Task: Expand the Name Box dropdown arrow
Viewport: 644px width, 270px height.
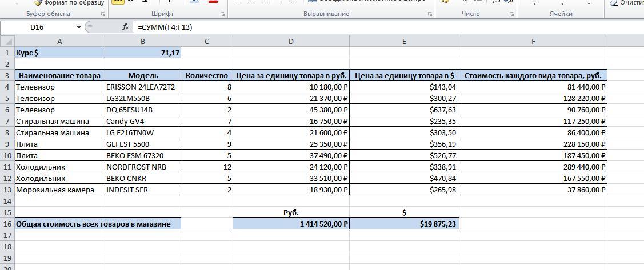Action: pyautogui.click(x=79, y=27)
